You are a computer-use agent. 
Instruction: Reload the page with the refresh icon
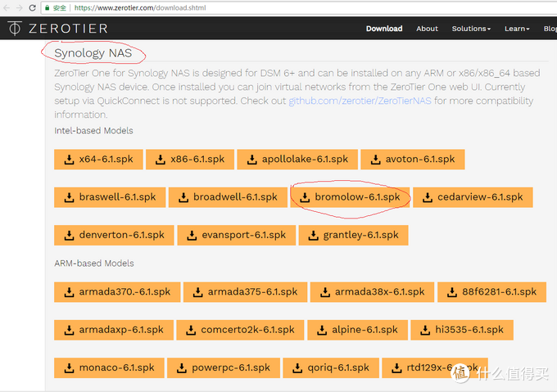[34, 7]
